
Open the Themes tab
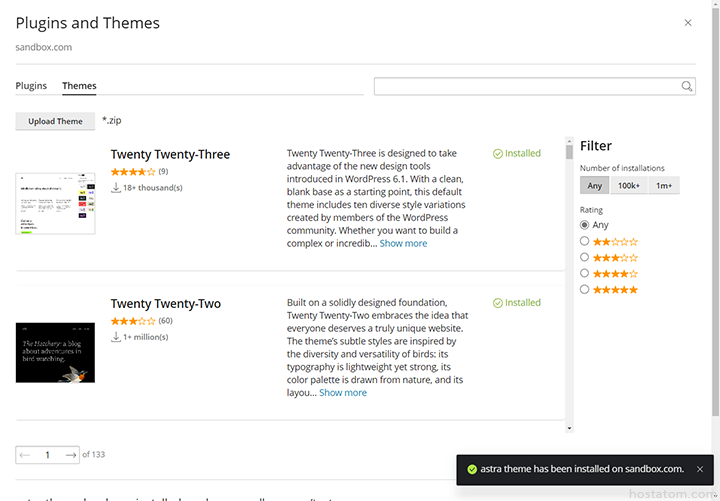coord(79,86)
